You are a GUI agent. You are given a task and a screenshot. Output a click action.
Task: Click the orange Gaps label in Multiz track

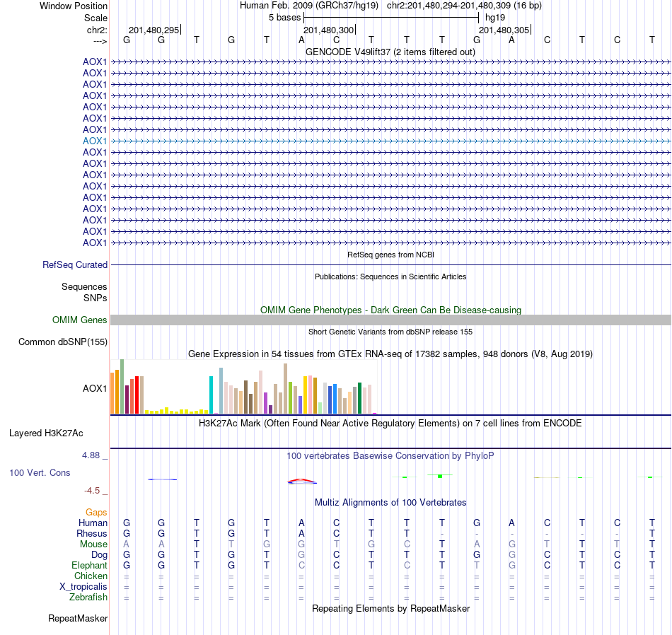[96, 513]
